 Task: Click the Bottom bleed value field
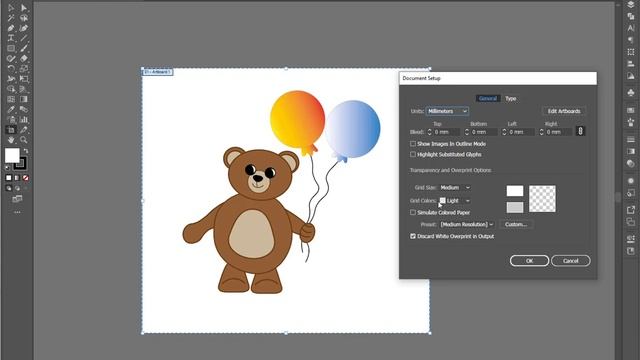[x=484, y=132]
